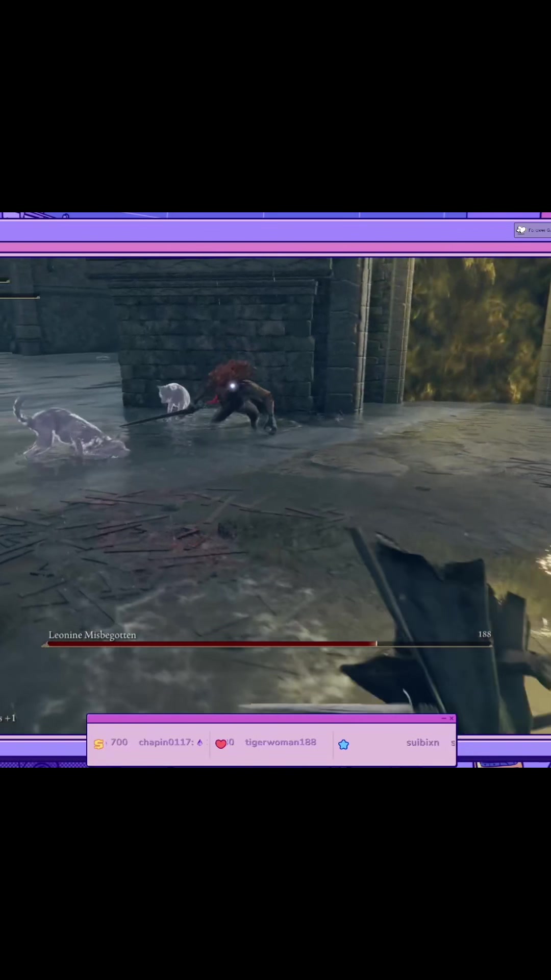Viewport: 551px width, 980px height.
Task: Click the username suibixn
Action: 422,743
